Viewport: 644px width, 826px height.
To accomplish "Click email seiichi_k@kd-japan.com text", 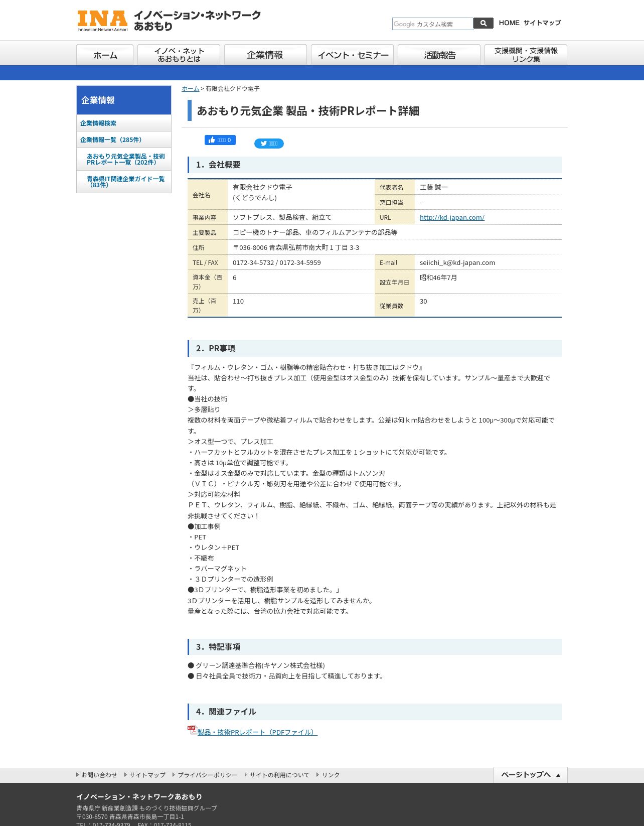I will coord(457,262).
